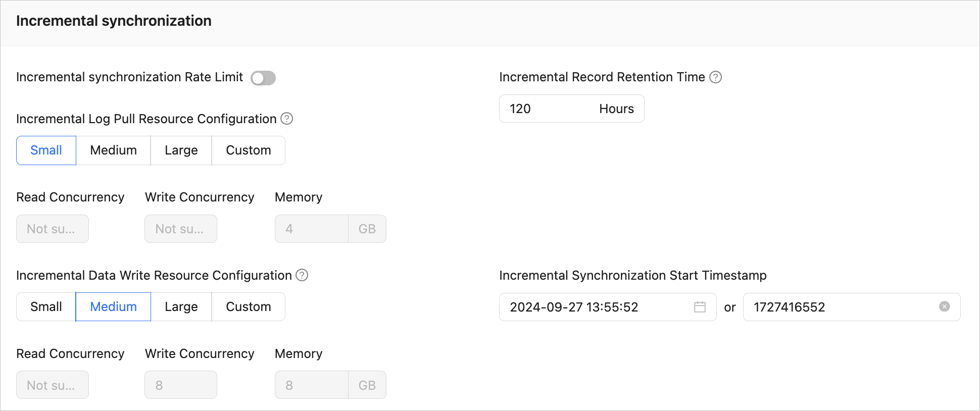The width and height of the screenshot is (980, 411).
Task: Click Data Write Memory field showing 8 GB
Action: click(x=311, y=385)
